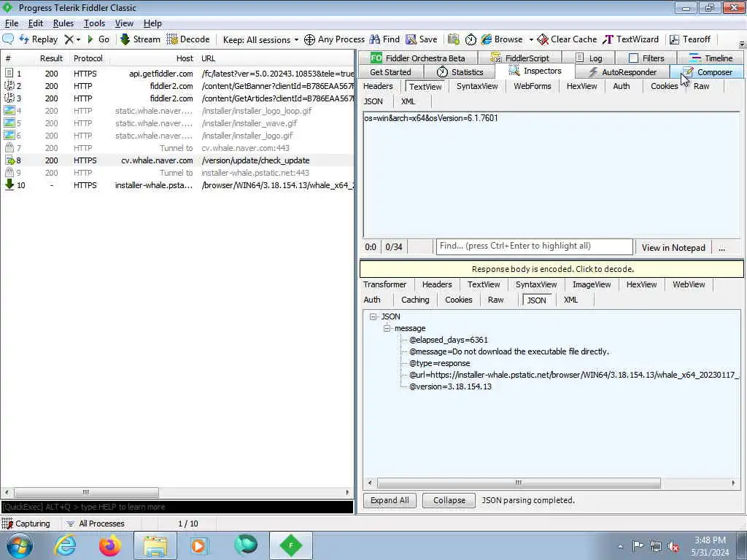Toggle Stream mode in the toolbar

point(140,39)
